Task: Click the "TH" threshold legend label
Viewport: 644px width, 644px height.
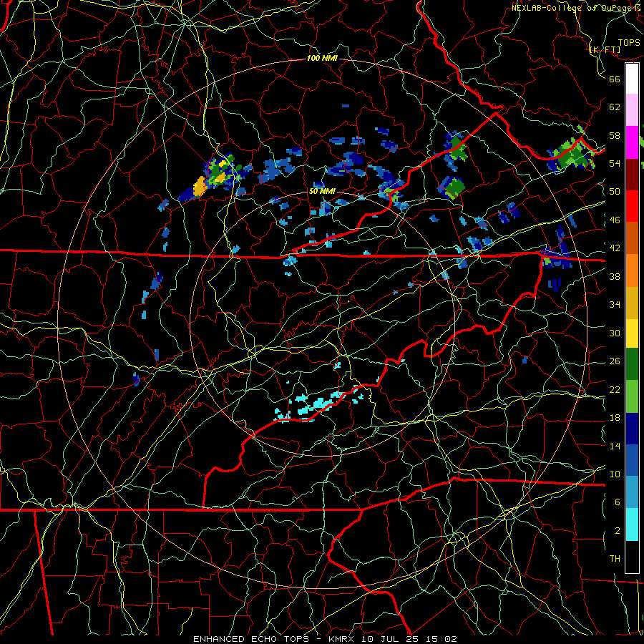Action: [615, 559]
